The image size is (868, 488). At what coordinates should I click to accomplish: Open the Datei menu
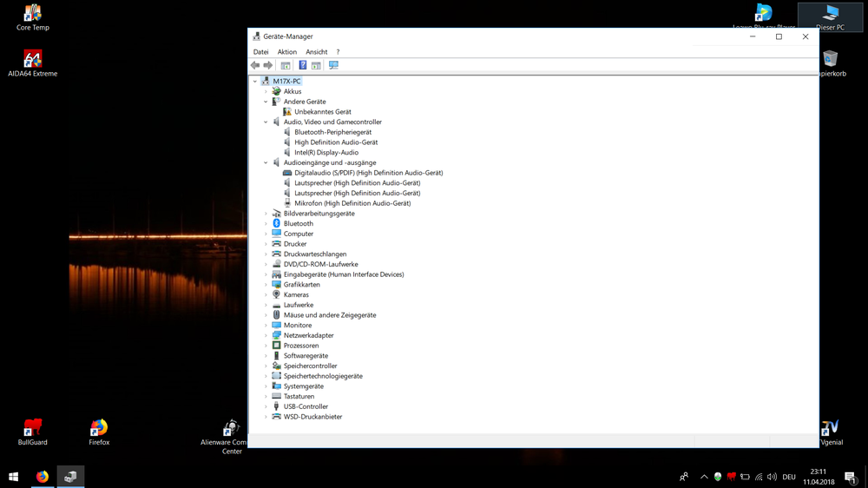(x=260, y=52)
